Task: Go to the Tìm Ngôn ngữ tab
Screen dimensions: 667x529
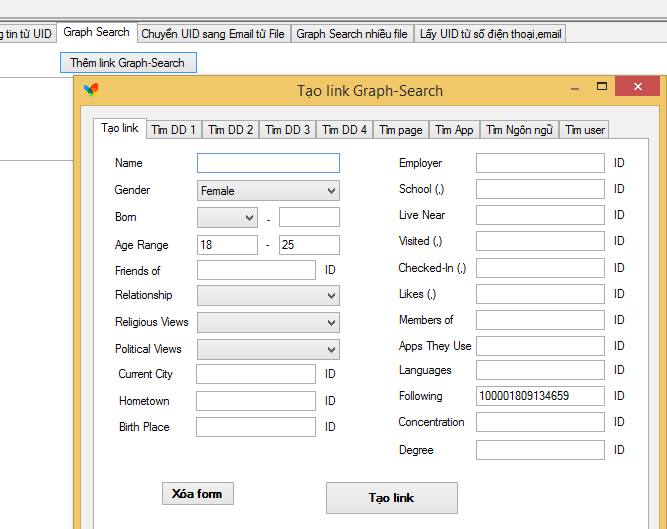Action: (519, 130)
